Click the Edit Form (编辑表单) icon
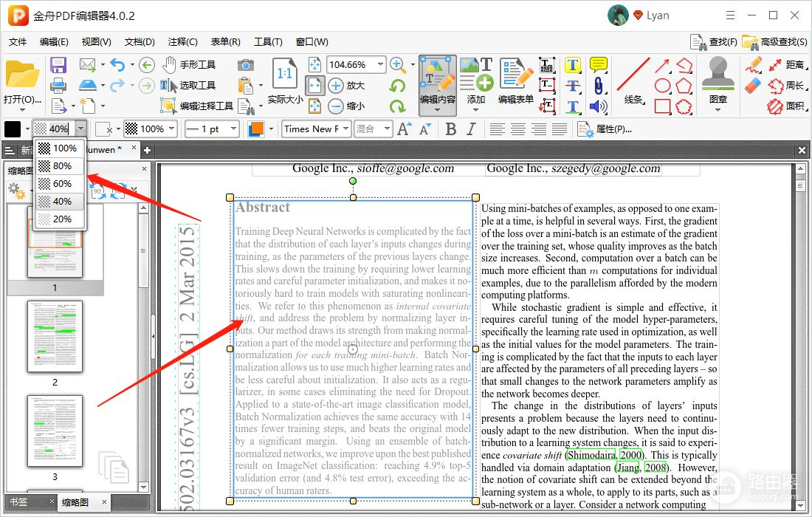This screenshot has height=517, width=812. [x=515, y=83]
